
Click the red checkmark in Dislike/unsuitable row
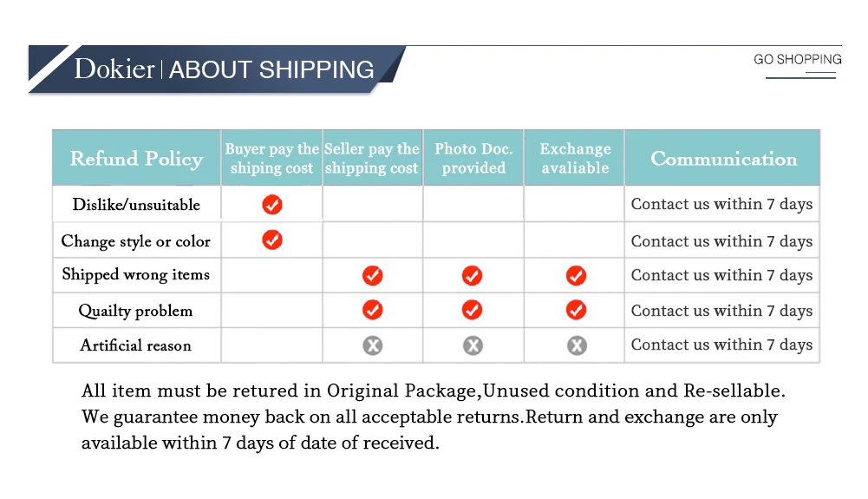click(x=272, y=205)
